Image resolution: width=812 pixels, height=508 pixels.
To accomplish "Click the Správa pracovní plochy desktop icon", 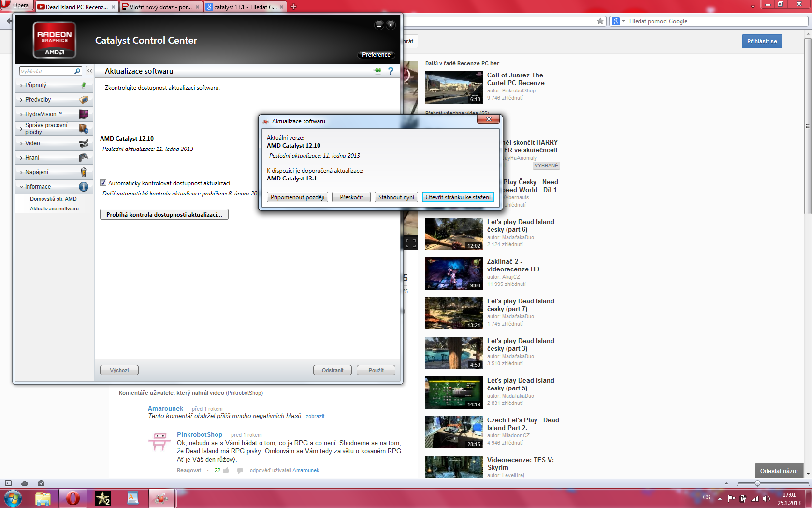I will point(84,129).
